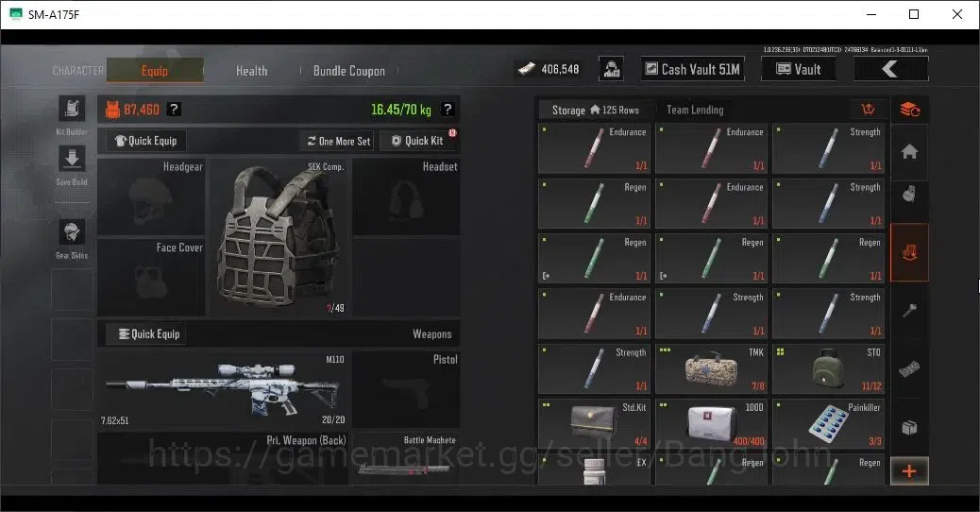
Task: Click the storage sort icon with orange stack
Action: (909, 110)
